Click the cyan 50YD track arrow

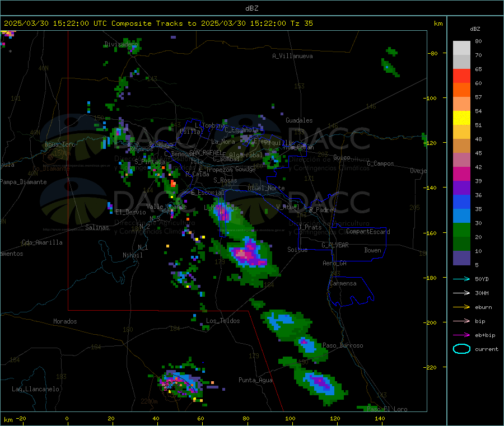tap(461, 279)
